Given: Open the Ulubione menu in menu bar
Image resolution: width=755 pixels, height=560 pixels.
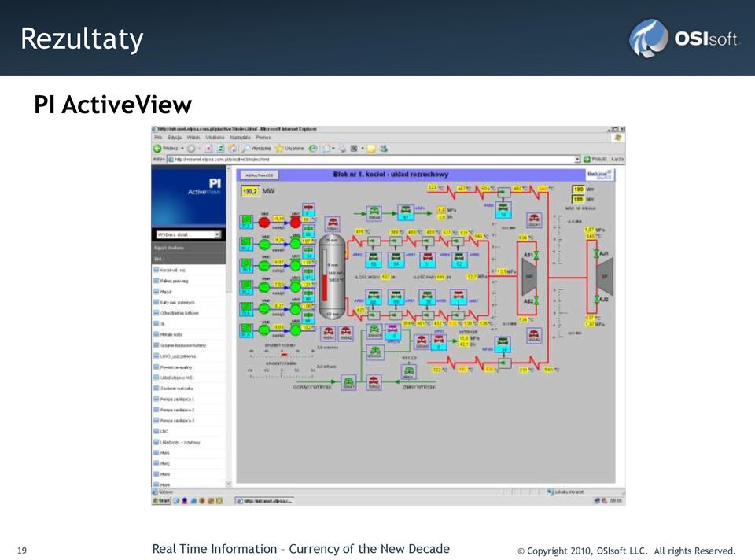Looking at the screenshot, I should point(215,138).
